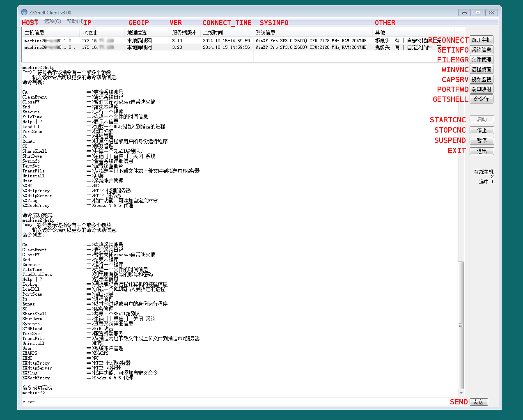Click the console's vertical scrollbar thumb
Image resolution: width=523 pixels, height=420 pixels.
461,325
